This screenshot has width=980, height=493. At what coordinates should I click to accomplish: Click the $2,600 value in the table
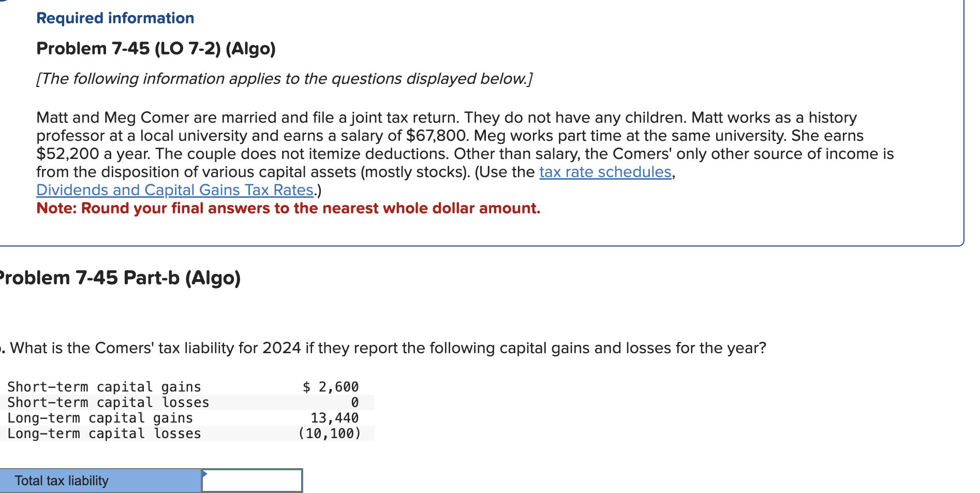click(x=330, y=386)
